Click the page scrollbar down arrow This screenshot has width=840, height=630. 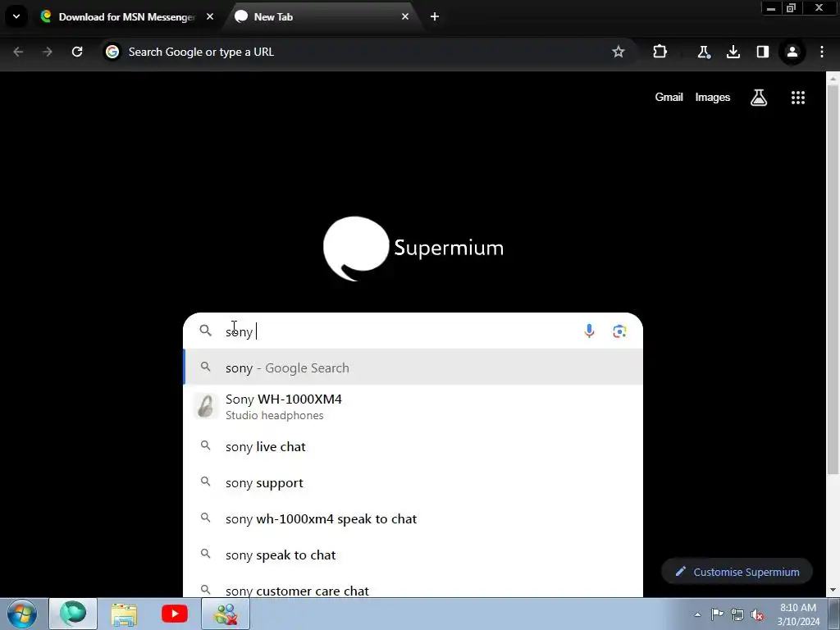833,590
